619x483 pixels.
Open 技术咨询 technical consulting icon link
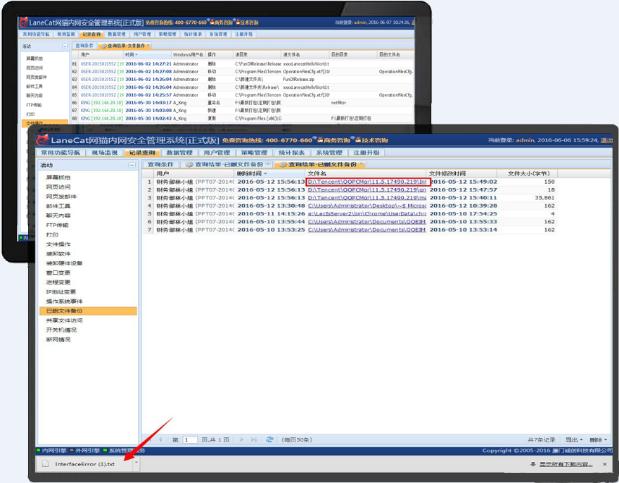[372, 140]
